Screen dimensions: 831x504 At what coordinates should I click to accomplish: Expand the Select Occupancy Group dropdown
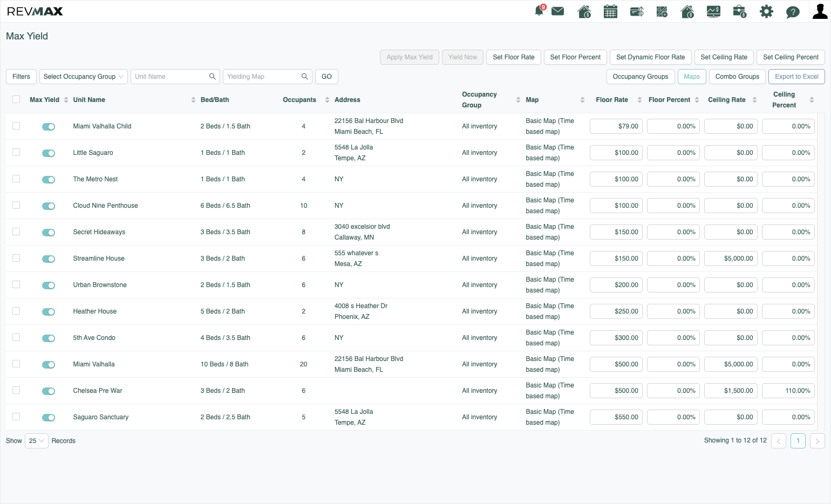point(84,77)
